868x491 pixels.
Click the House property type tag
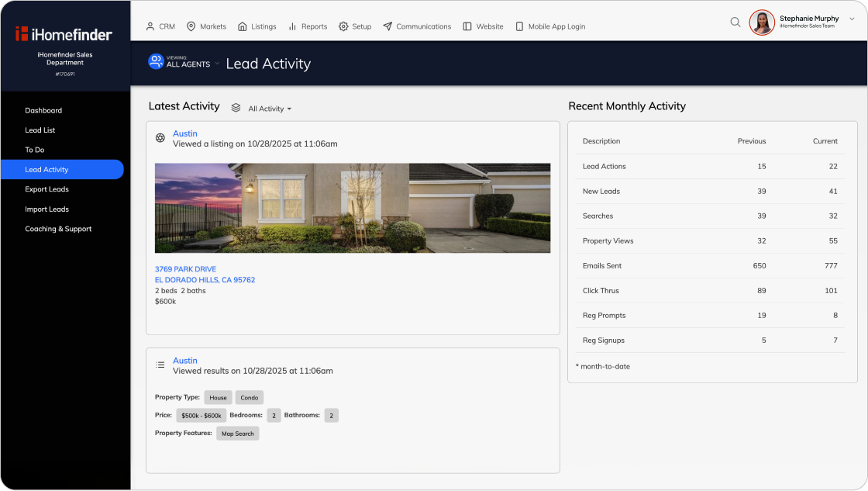[x=218, y=398]
